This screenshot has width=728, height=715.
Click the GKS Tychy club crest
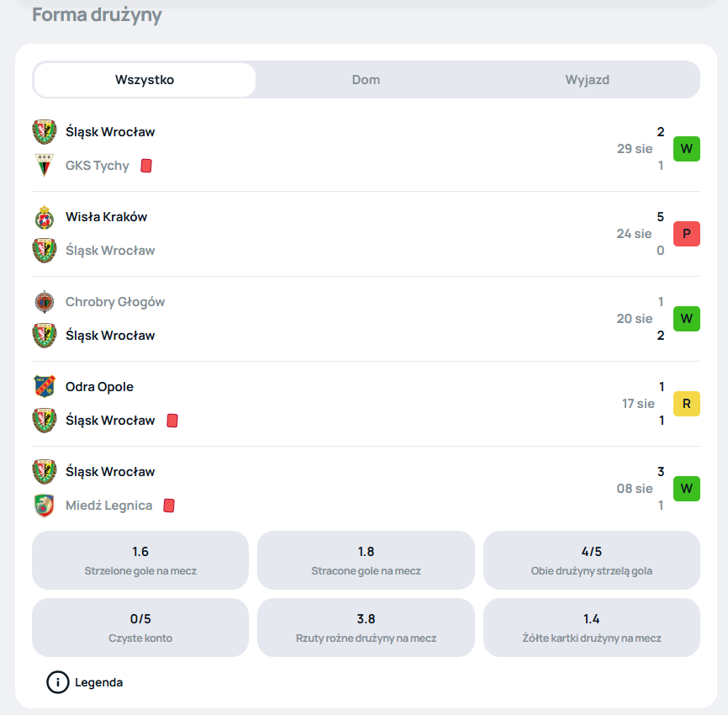point(45,166)
